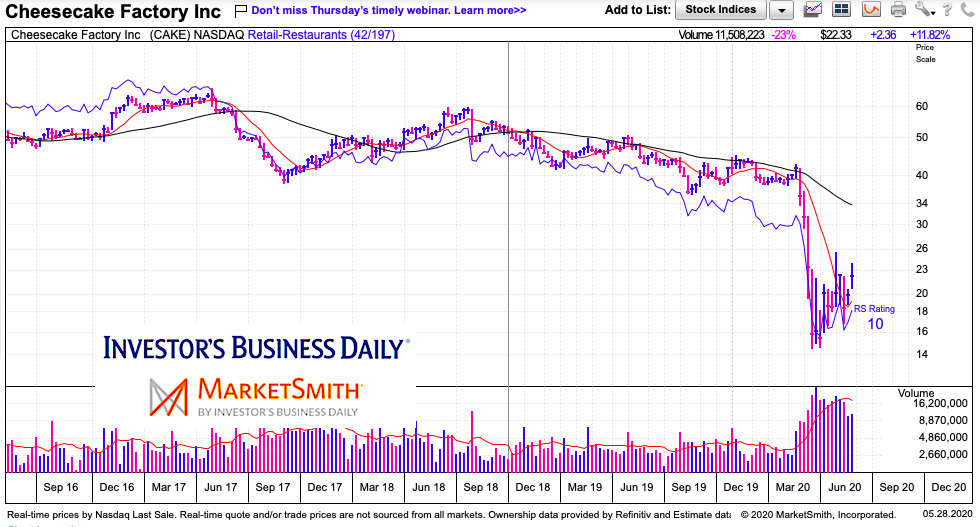Image resolution: width=980 pixels, height=527 pixels.
Task: Select the Jun 18 date axis label
Action: coord(429,487)
